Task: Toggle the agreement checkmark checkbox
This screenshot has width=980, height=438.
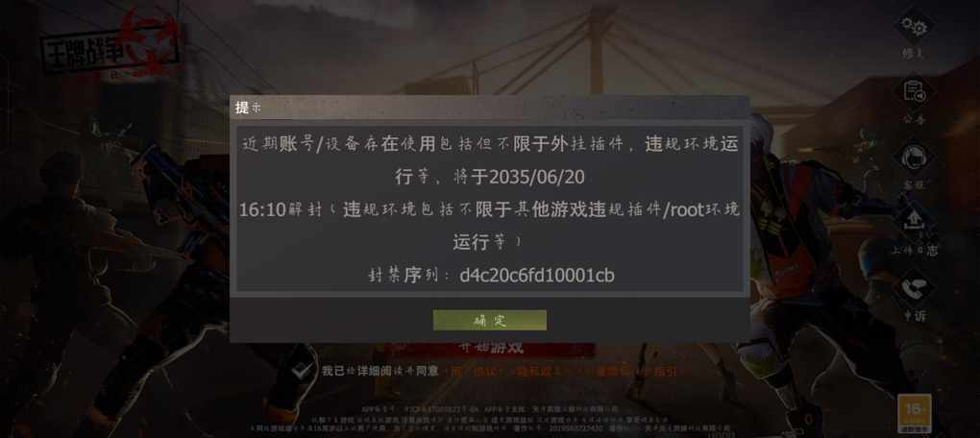Action: point(303,371)
